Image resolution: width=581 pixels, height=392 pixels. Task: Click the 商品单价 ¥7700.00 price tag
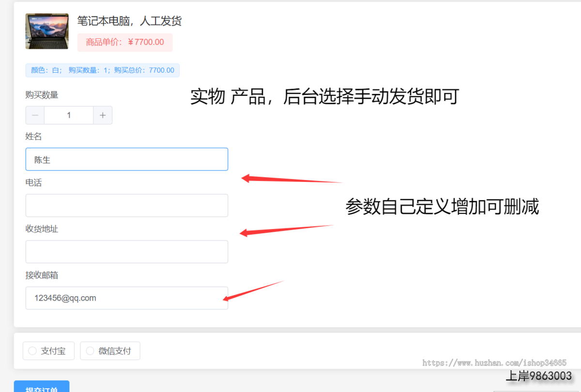(x=125, y=43)
